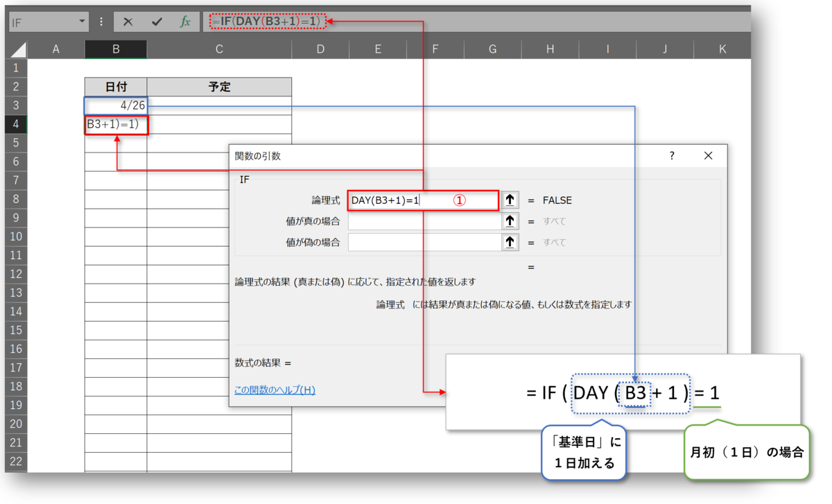Select the 予定 header cell C2
This screenshot has height=504, width=832.
pos(219,86)
